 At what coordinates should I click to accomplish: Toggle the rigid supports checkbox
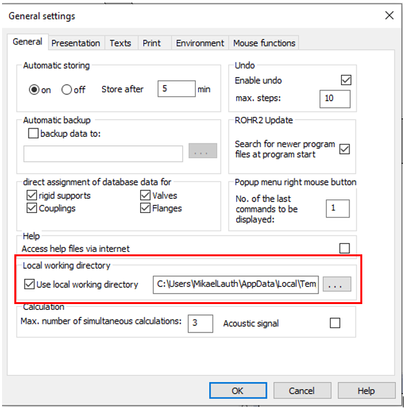click(x=32, y=195)
